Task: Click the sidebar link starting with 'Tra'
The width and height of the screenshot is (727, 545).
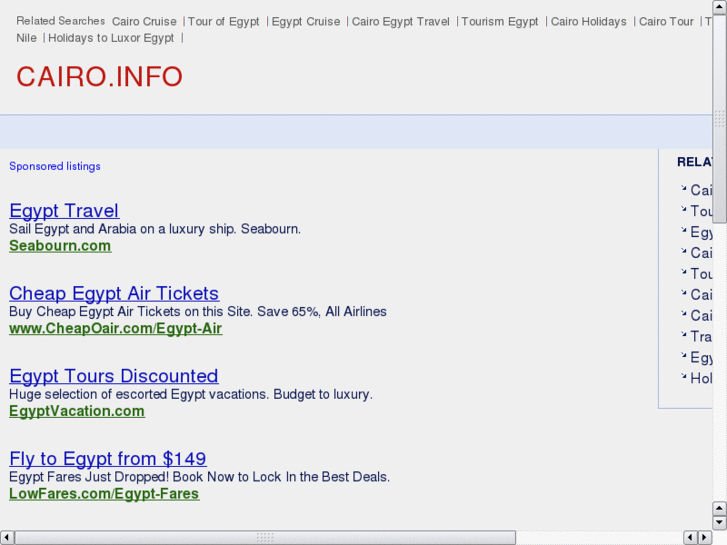Action: pyautogui.click(x=701, y=336)
